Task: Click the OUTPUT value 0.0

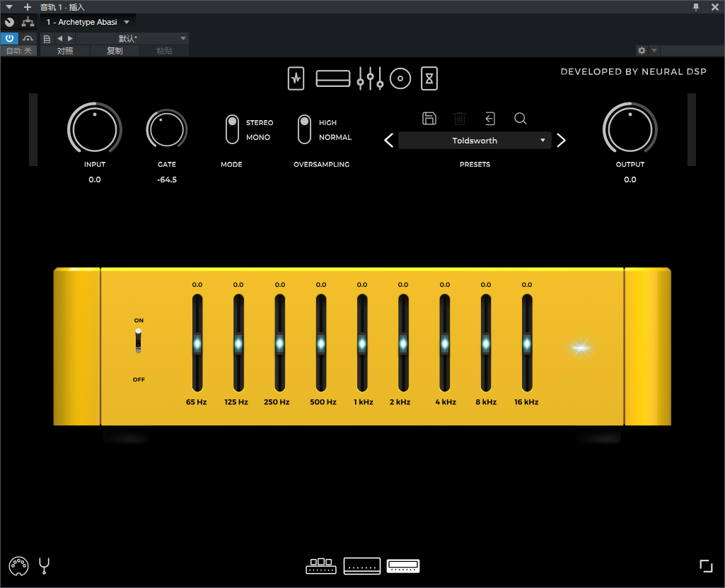Action: [x=630, y=180]
